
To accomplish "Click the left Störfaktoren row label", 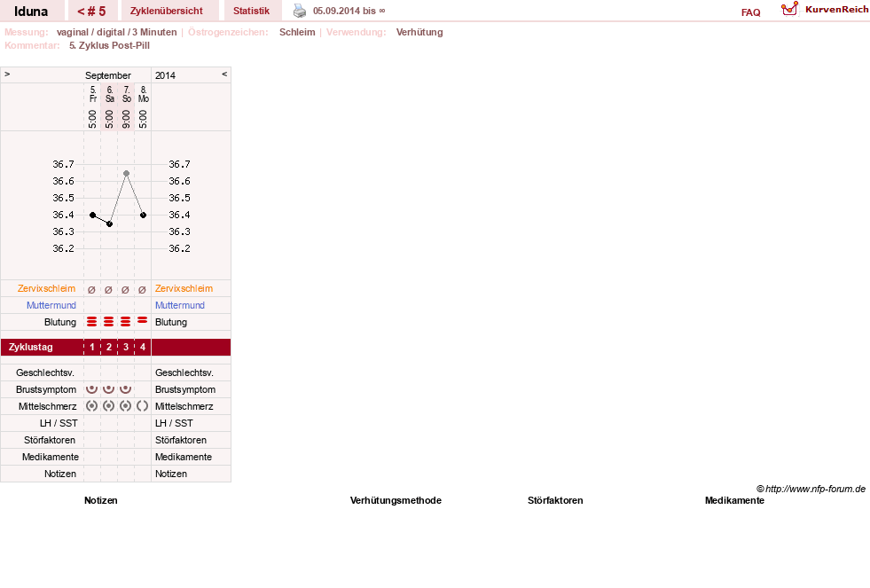I will pyautogui.click(x=50, y=440).
